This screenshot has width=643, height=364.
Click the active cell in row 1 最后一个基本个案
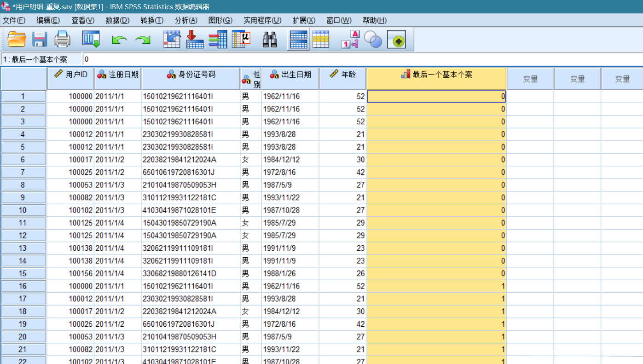point(436,96)
